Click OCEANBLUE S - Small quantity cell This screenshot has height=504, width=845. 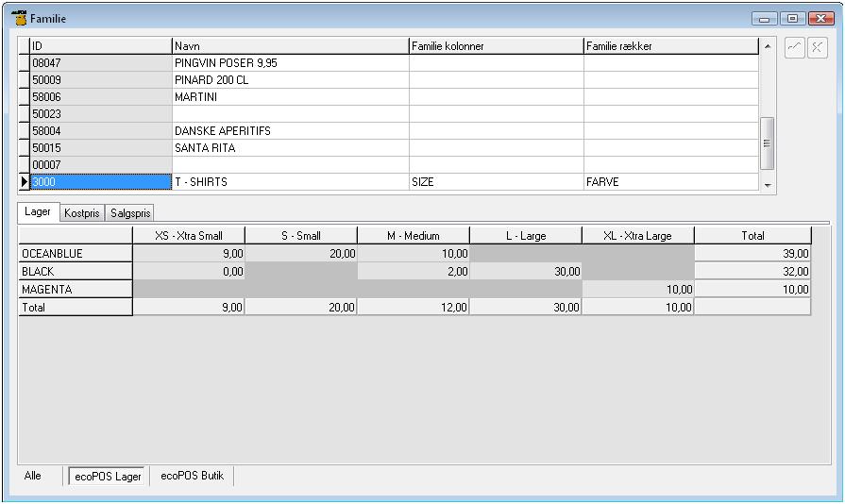pos(301,254)
